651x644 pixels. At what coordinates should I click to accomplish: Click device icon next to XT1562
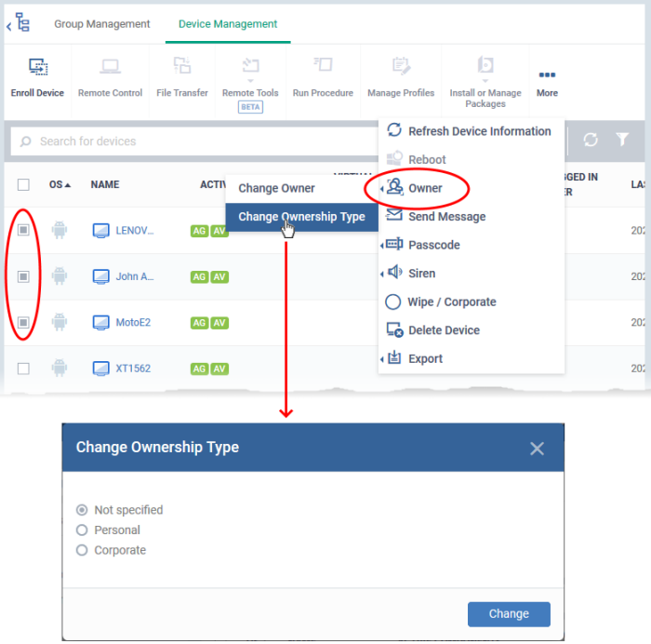point(100,369)
